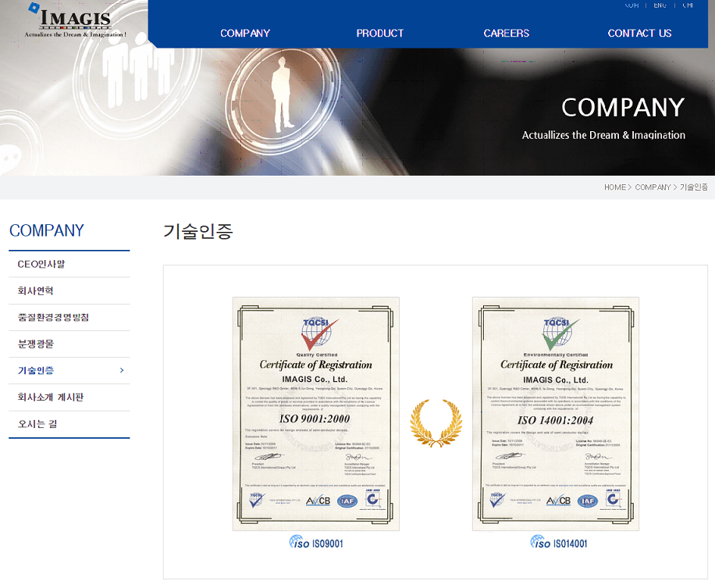Switch language to CHI
Viewport: 715px width, 588px height.
coord(688,5)
